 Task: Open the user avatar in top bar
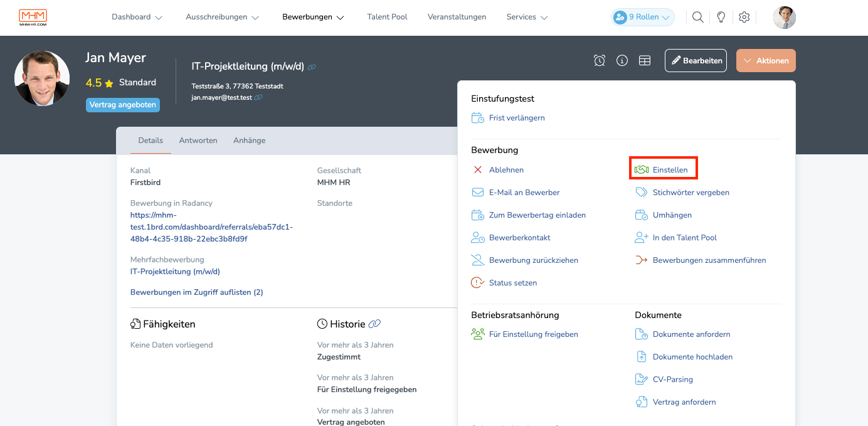[784, 18]
